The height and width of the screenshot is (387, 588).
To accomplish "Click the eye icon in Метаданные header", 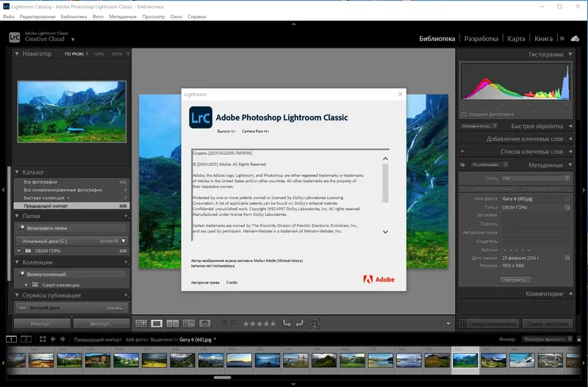I will [x=462, y=164].
